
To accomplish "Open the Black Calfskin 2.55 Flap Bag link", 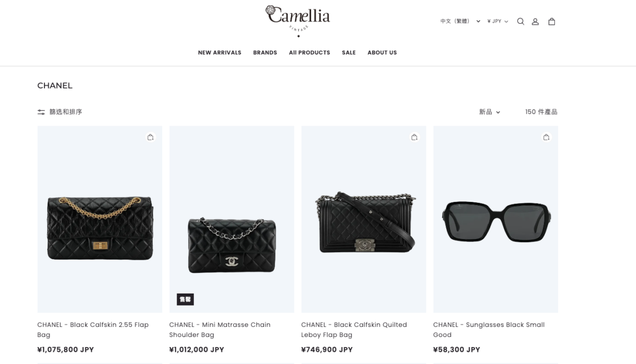I will point(93,330).
